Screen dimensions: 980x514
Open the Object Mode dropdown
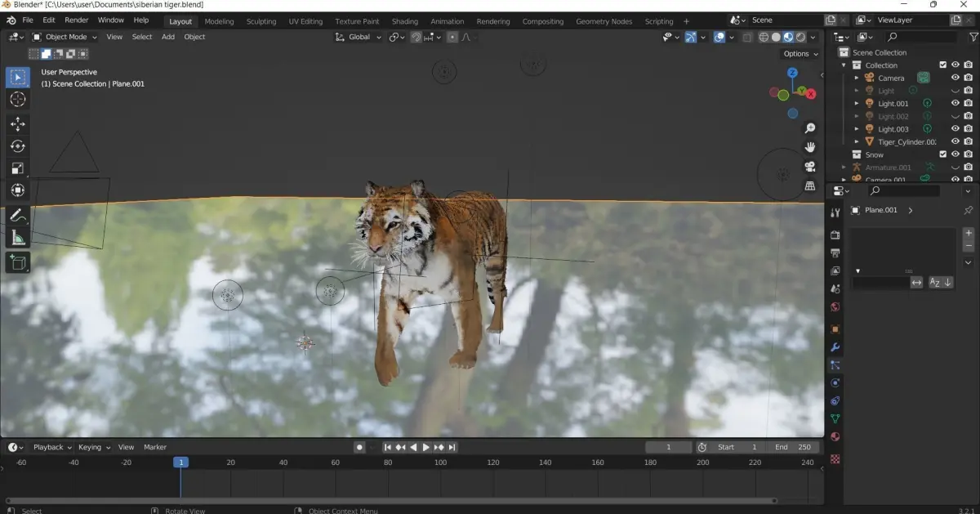click(x=65, y=37)
